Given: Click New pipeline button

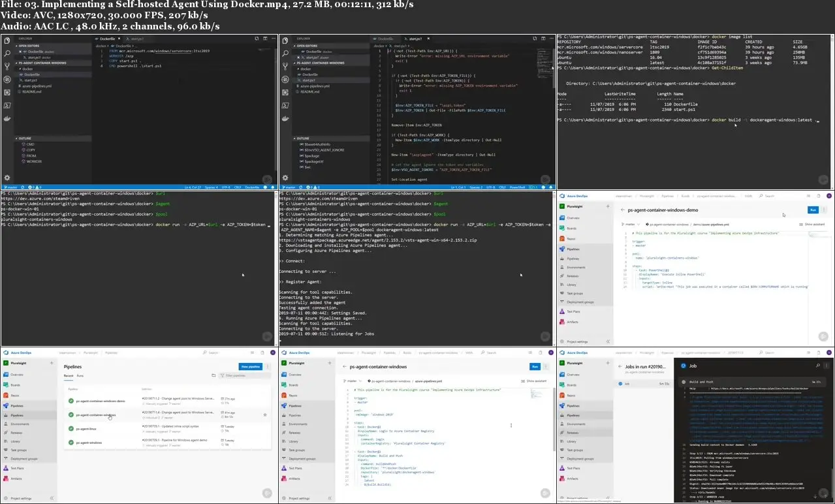Looking at the screenshot, I should point(251,367).
